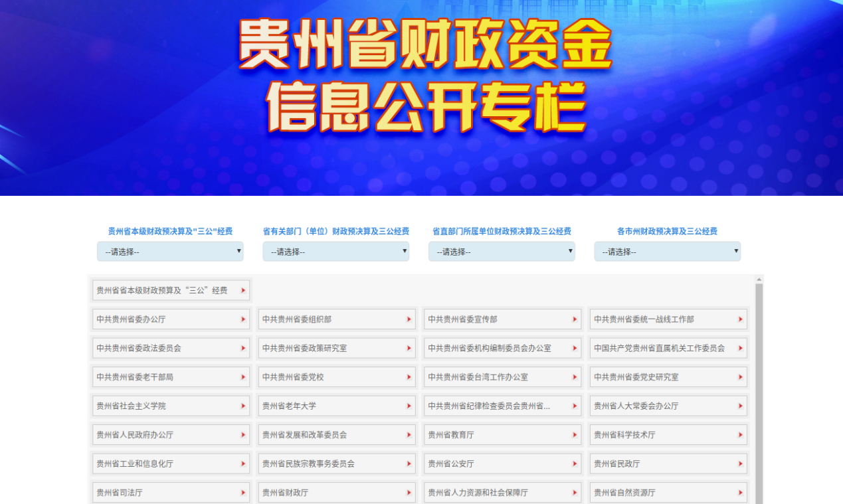Click red arrow beside 中共贵州省委党史研究室
This screenshot has width=843, height=504.
[741, 377]
